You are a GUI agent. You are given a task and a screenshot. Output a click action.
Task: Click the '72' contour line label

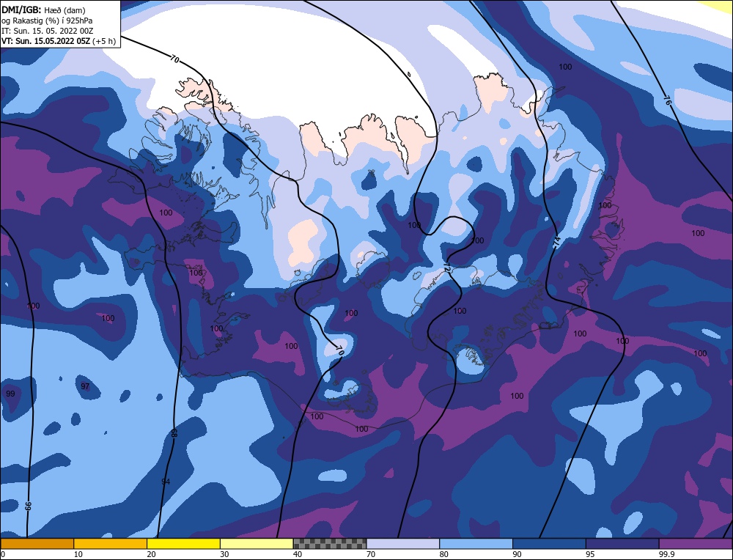[x=447, y=268]
